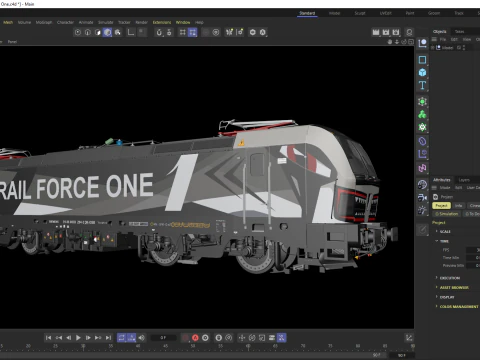
Task: Toggle the highlighted point-level animation key button
Action: [x=281, y=338]
